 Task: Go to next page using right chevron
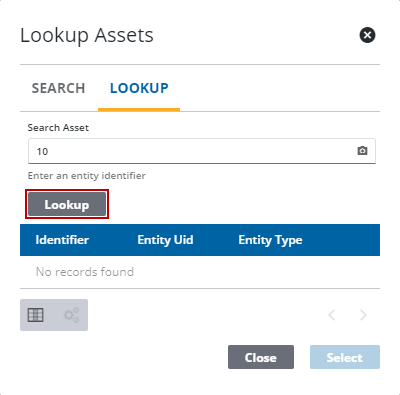coord(363,315)
